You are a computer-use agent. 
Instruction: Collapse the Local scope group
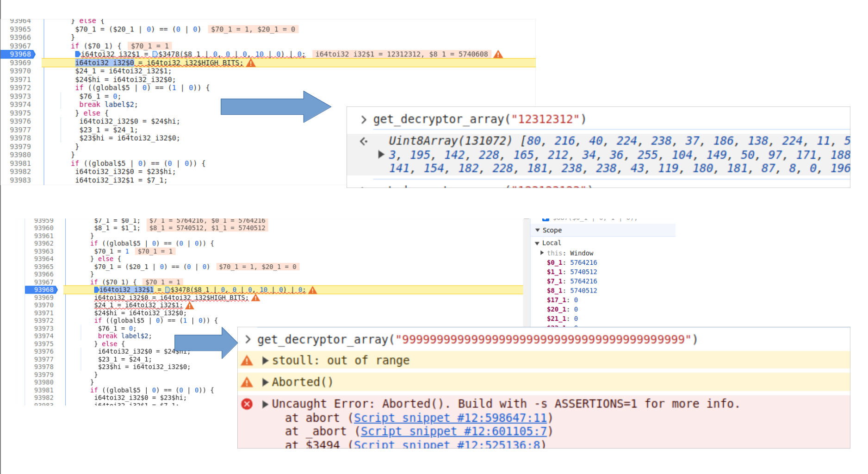click(537, 243)
